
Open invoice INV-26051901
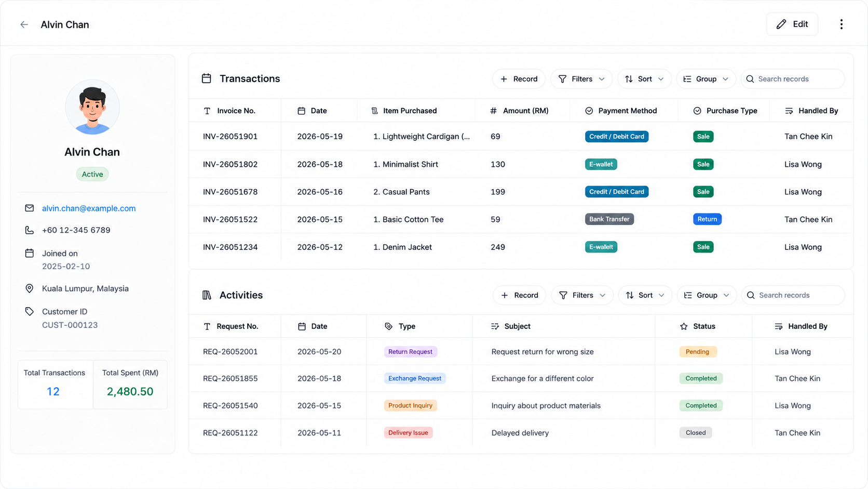[230, 137]
